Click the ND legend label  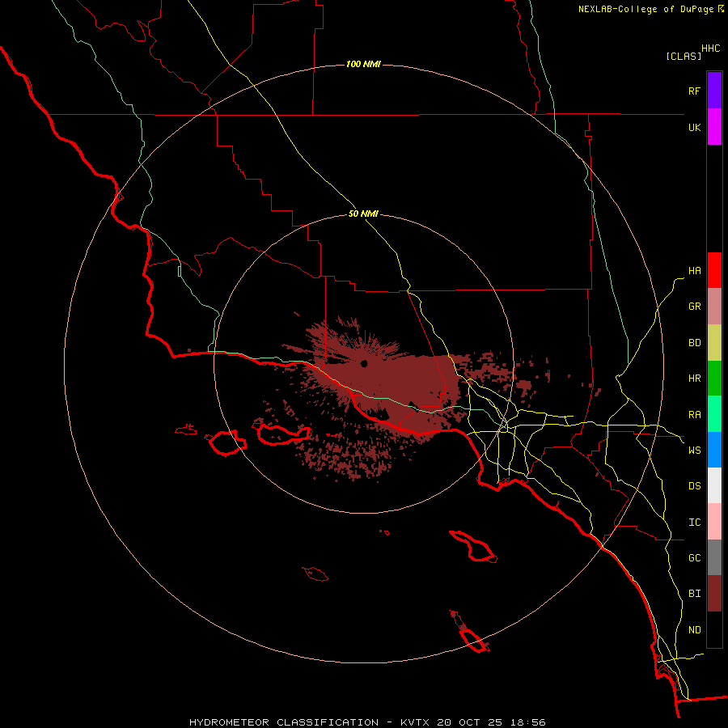[x=694, y=630]
